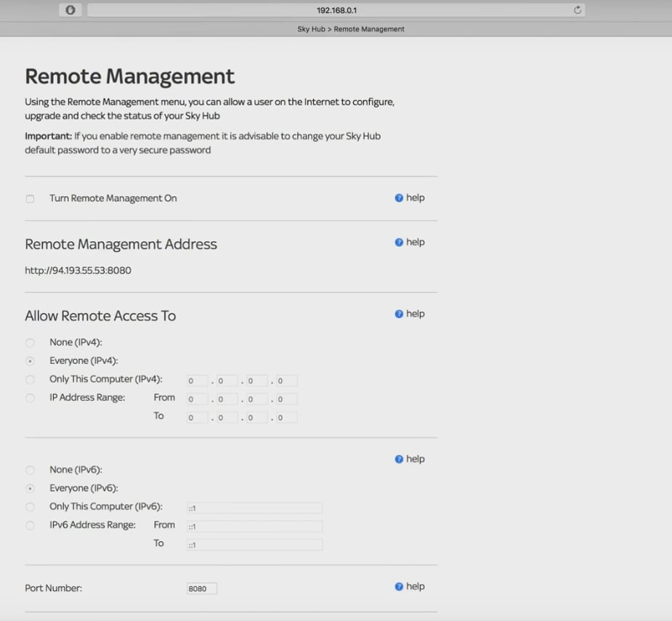Click the IPv6 Address Range From field
672x621 pixels.
(x=254, y=527)
